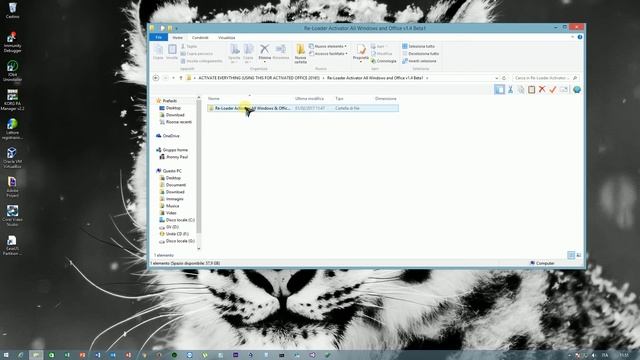Image resolution: width=640 pixels, height=360 pixels.
Task: Click the red X delete icon in toolbar
Action: [x=542, y=89]
